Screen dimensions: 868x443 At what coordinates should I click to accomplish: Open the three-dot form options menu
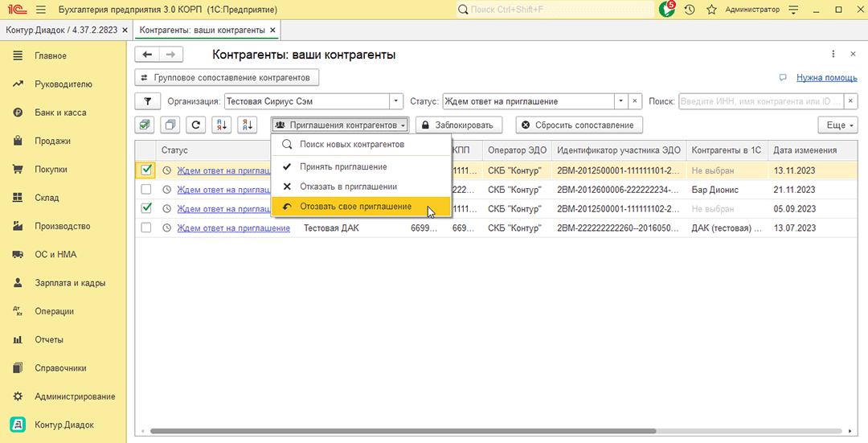point(833,54)
